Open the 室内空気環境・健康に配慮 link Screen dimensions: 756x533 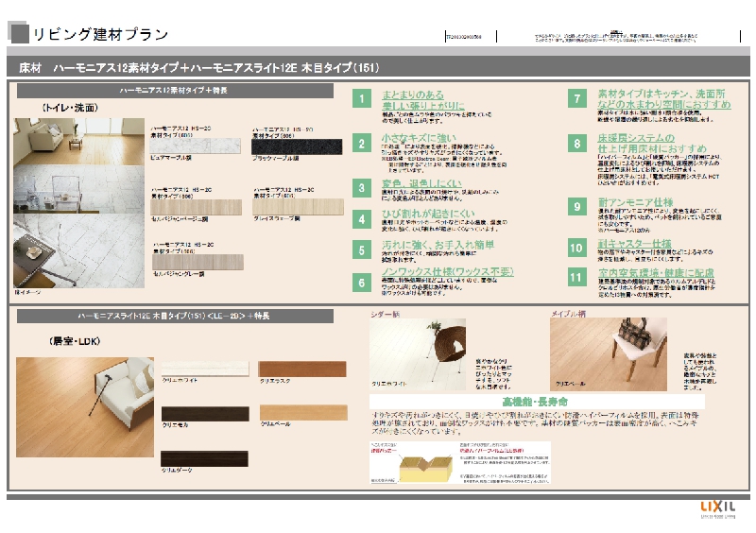point(656,273)
